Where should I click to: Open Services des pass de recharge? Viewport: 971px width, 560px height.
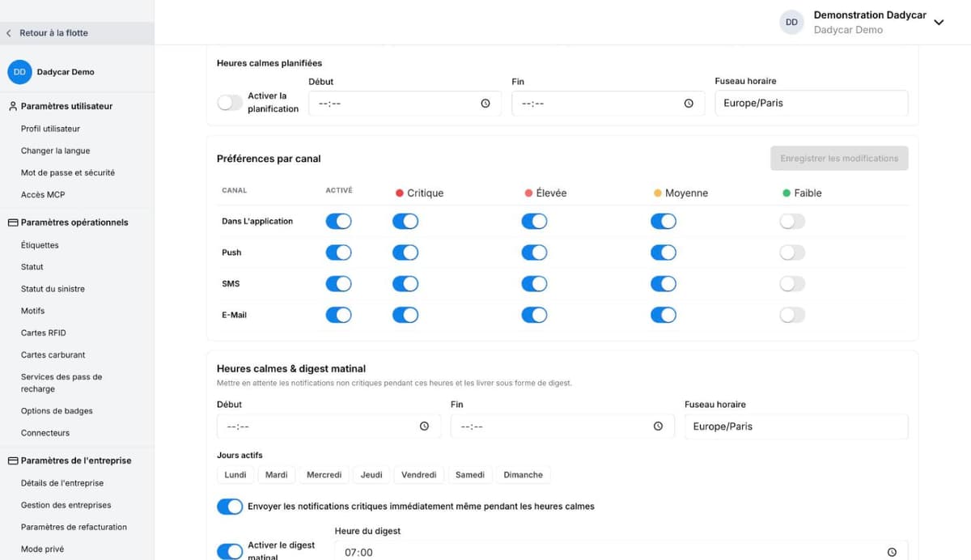(61, 383)
